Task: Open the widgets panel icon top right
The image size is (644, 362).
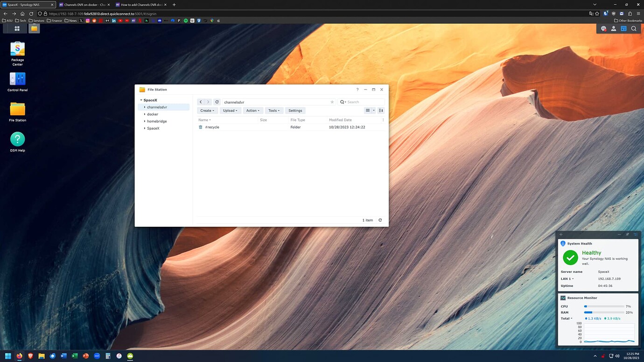Action: pos(623,28)
